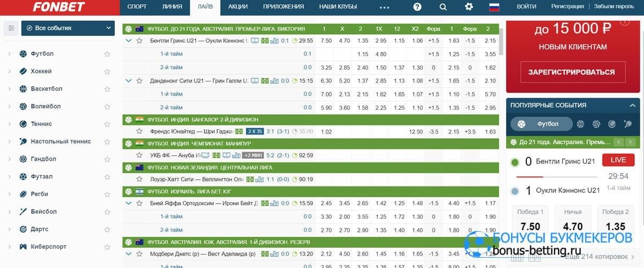Open the ПРИЛОЖЕНИЯ tab
This screenshot has width=644, height=268.
(x=283, y=7)
